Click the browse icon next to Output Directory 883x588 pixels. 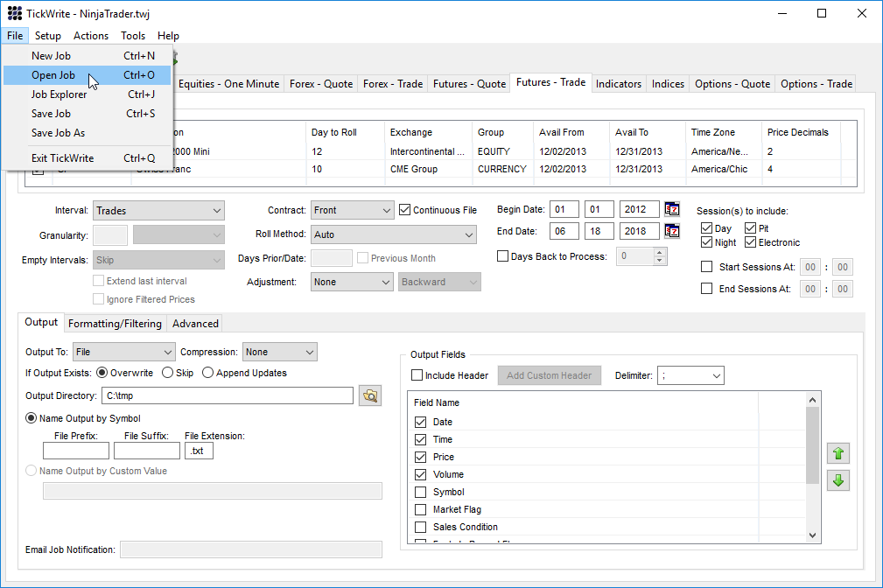[369, 395]
